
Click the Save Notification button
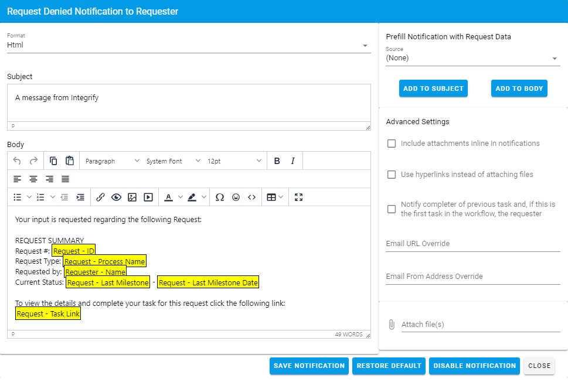point(309,366)
